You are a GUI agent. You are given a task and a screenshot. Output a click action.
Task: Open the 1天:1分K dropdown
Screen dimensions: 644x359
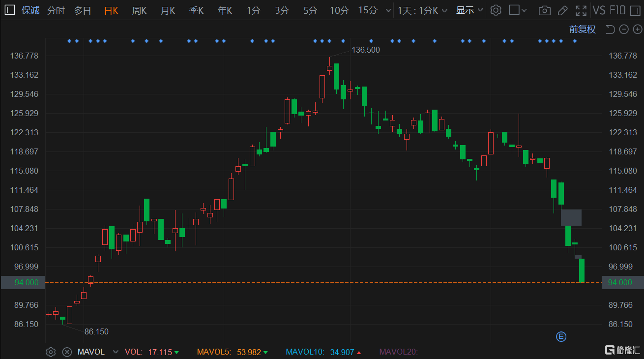(x=423, y=10)
